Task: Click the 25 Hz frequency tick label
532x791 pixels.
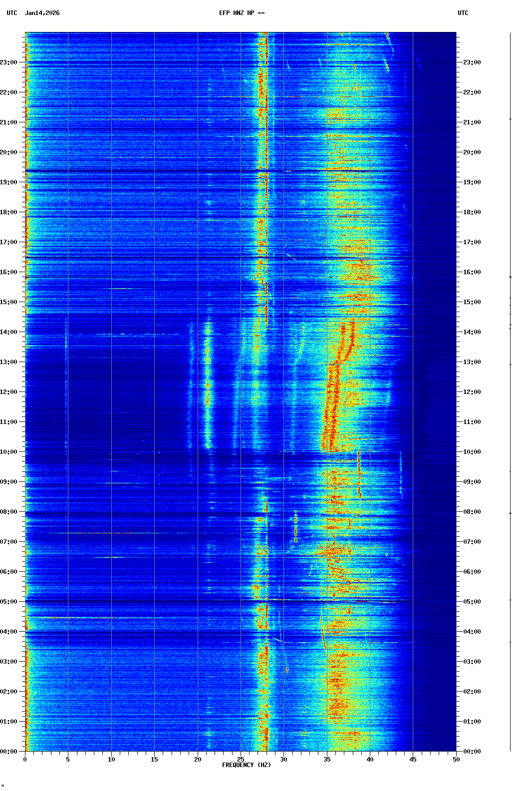Action: pyautogui.click(x=241, y=760)
